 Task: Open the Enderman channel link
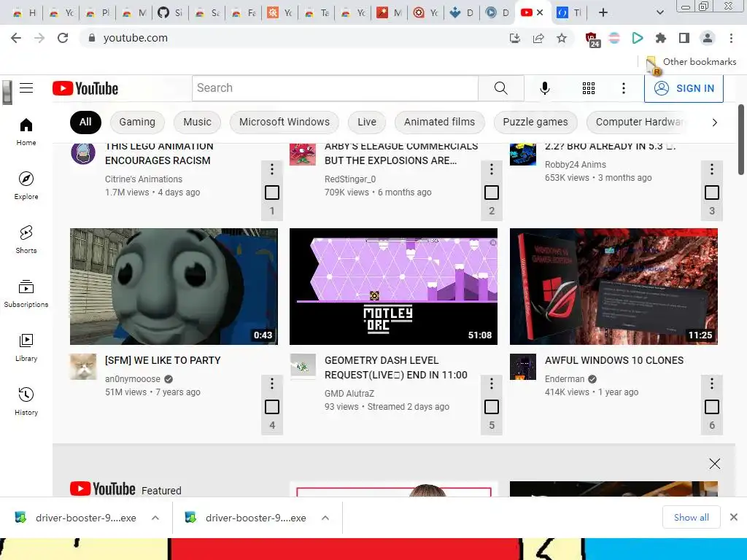tap(565, 379)
